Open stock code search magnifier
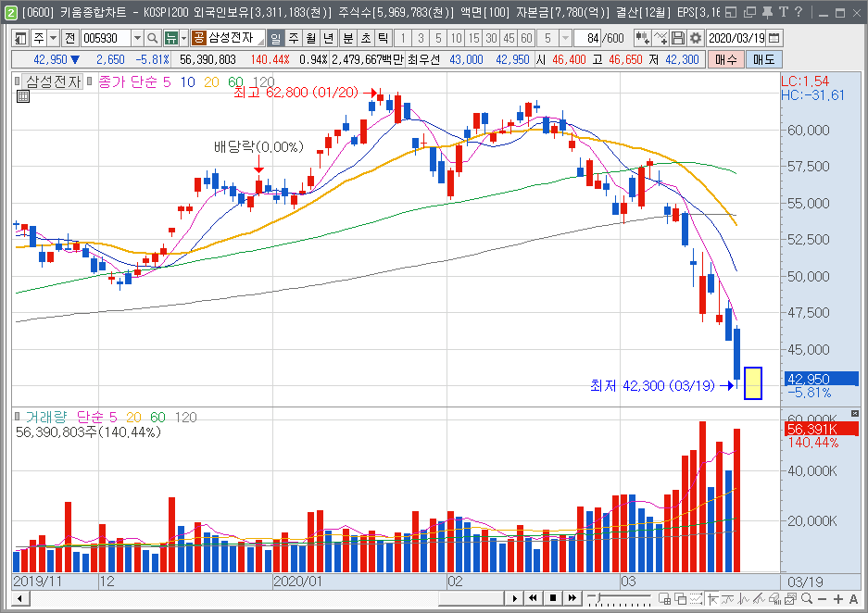This screenshot has width=868, height=613. 152,38
